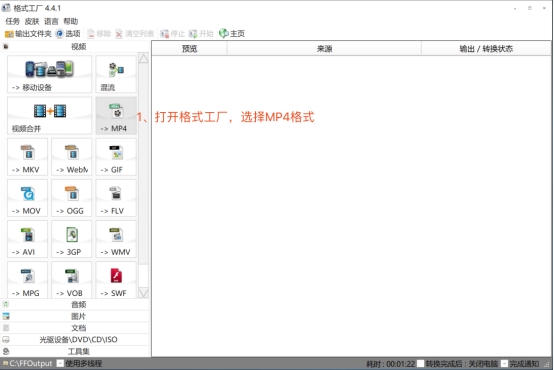
Task: Click the 耗时 elapsed time 00:01:22 text
Action: [390, 364]
